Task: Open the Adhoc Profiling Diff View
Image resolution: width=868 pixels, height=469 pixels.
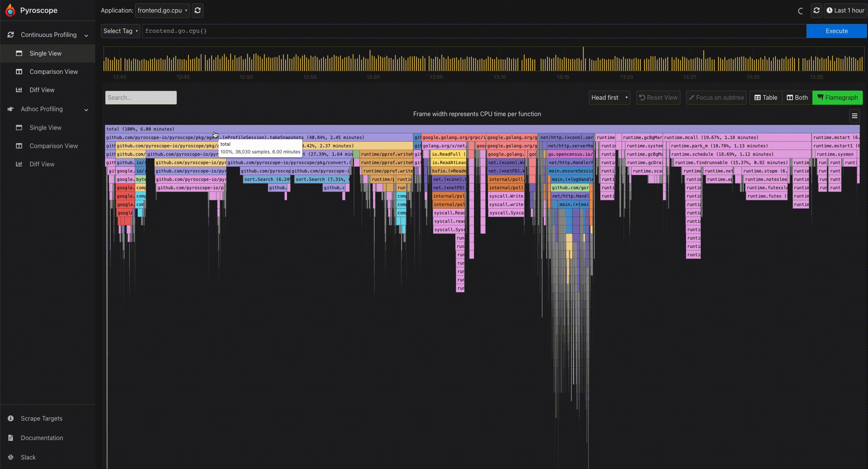Action: pyautogui.click(x=42, y=164)
